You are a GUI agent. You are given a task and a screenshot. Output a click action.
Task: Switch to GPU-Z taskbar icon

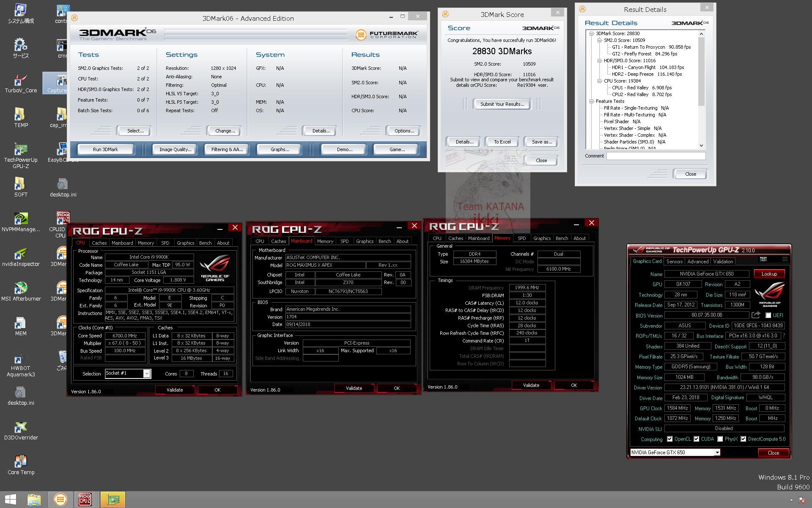113,500
